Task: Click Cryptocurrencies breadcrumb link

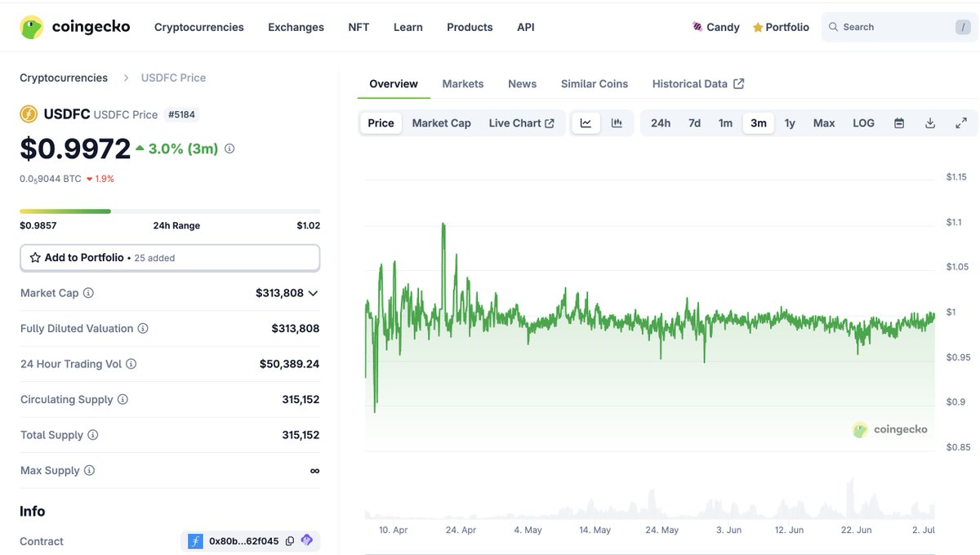Action: (x=64, y=78)
